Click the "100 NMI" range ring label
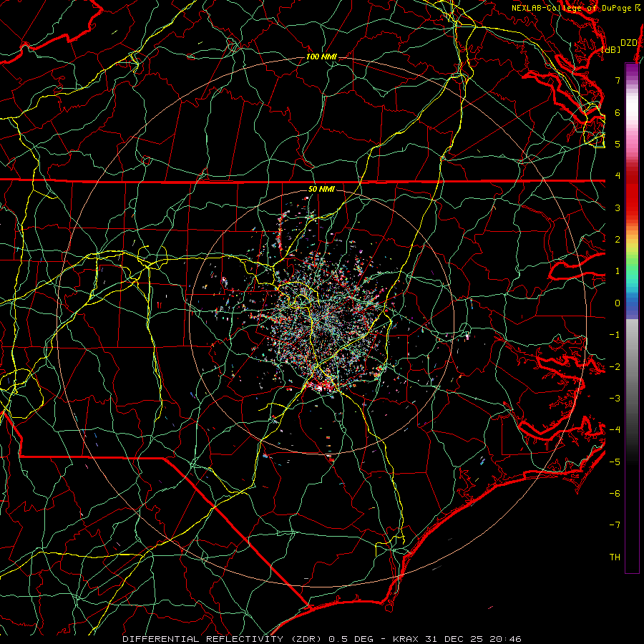 (x=321, y=57)
